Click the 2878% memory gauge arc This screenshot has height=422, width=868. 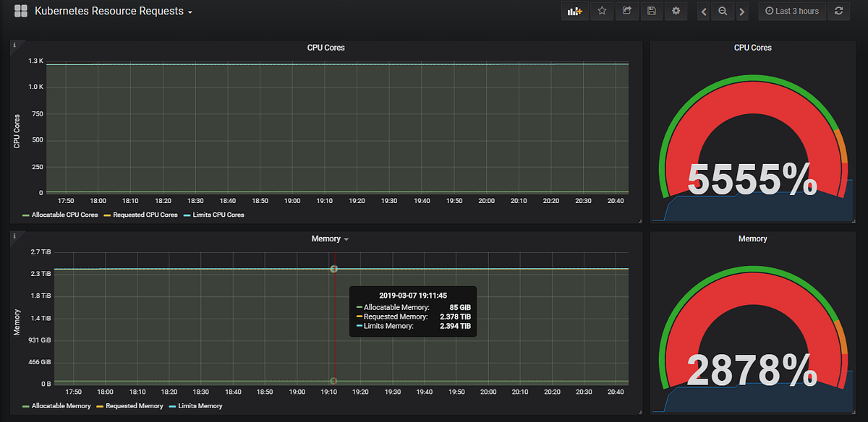coord(752,289)
